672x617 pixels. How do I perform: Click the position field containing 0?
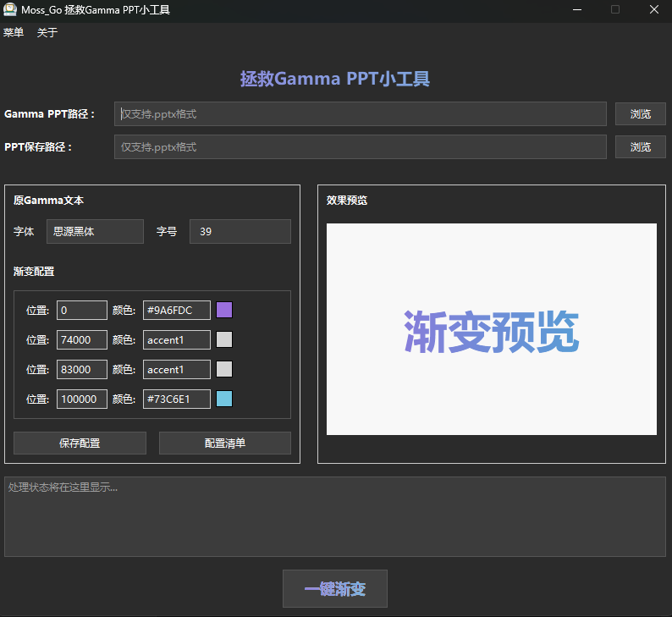point(81,310)
